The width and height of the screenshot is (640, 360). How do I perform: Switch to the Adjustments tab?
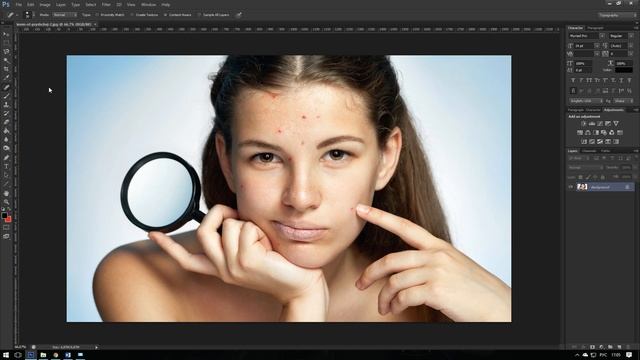click(614, 110)
